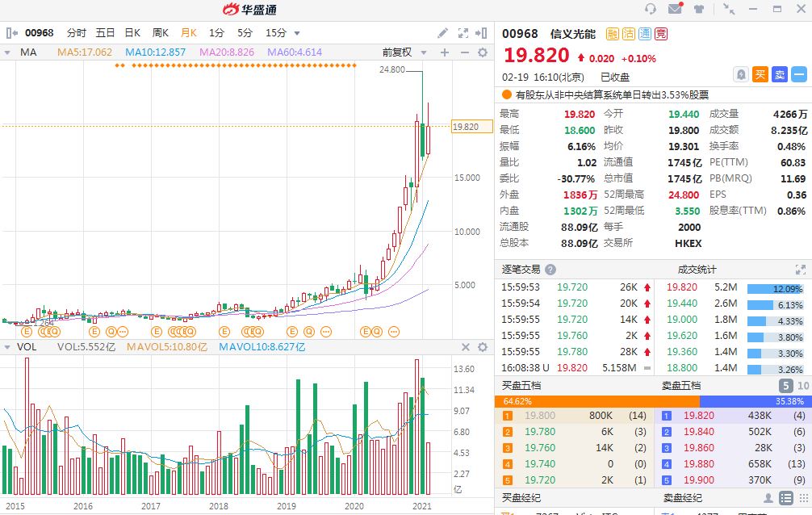This screenshot has height=515, width=812.
Task: Click the broker person icon beside 卖盘经纪
Action: (x=768, y=498)
